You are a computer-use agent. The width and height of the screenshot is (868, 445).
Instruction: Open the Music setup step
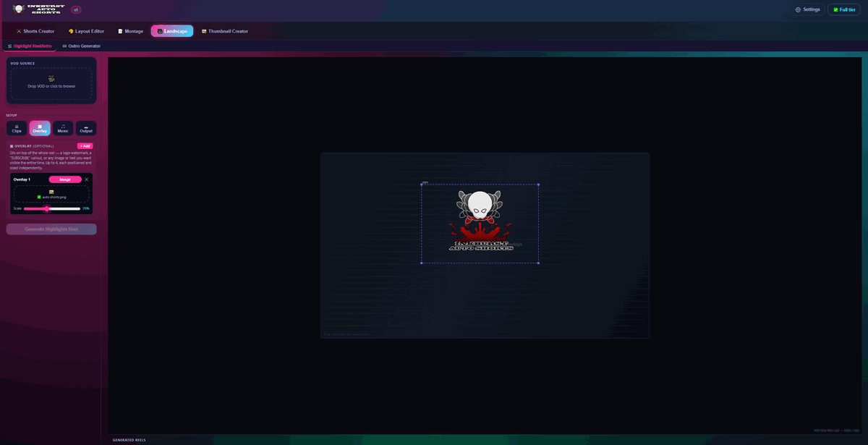(63, 128)
